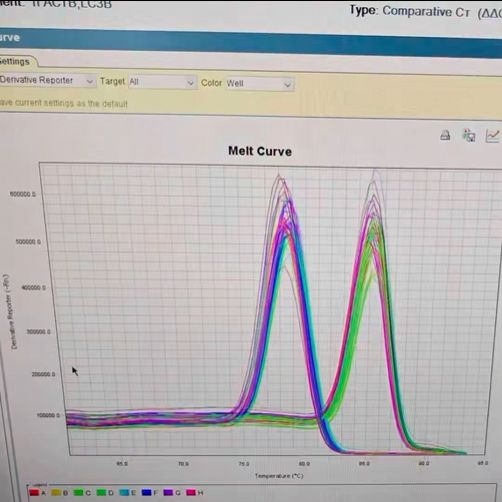Image resolution: width=502 pixels, height=502 pixels.
Task: Click the Comparative CT type text
Action: click(426, 12)
